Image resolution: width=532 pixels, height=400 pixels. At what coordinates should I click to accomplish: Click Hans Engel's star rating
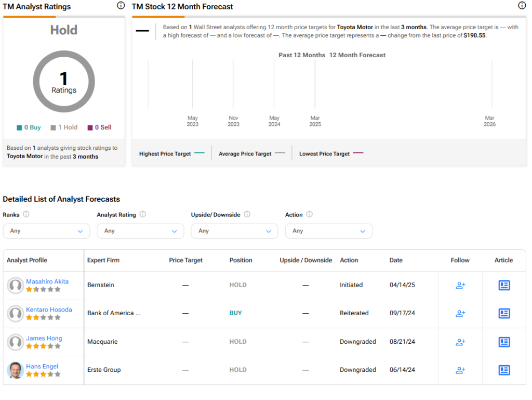coord(44,375)
